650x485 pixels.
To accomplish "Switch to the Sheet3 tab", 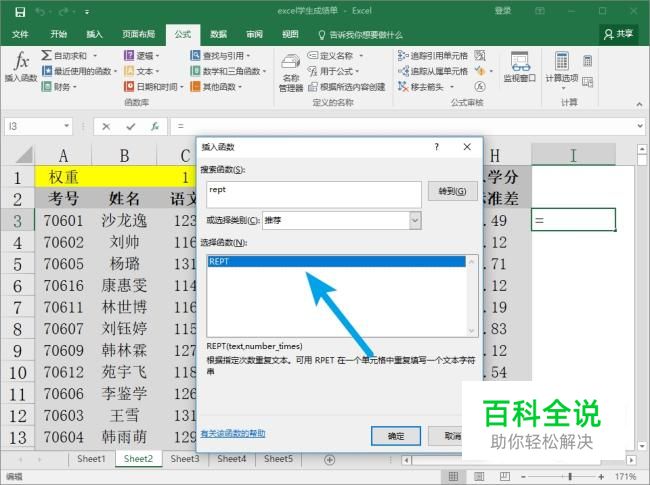I will click(185, 459).
